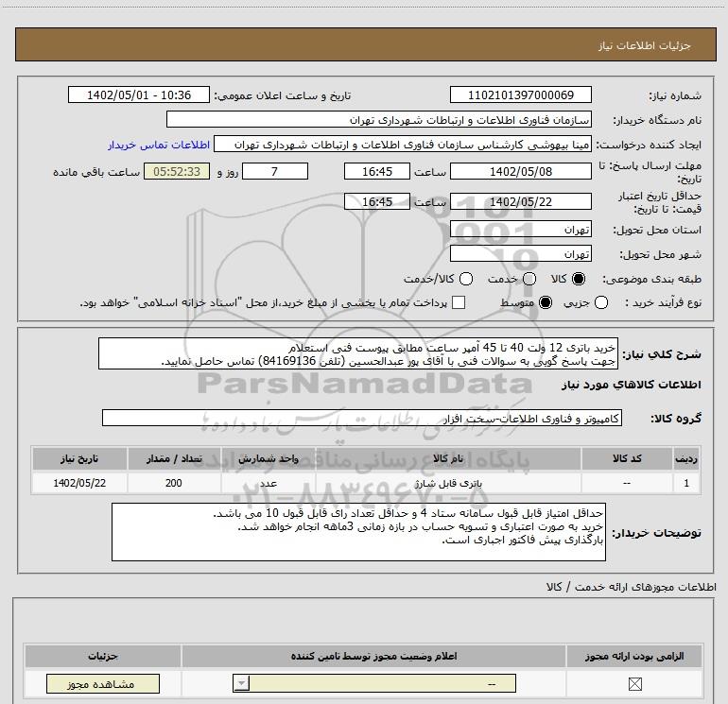Screen dimensions: 728x704
Task: Click the گروه کالا field
Action: coord(362,418)
